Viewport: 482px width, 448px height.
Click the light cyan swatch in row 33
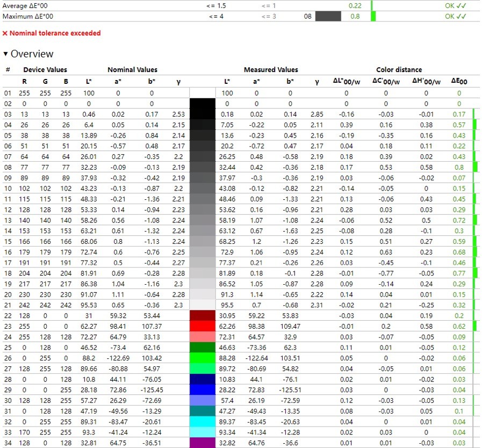click(203, 432)
